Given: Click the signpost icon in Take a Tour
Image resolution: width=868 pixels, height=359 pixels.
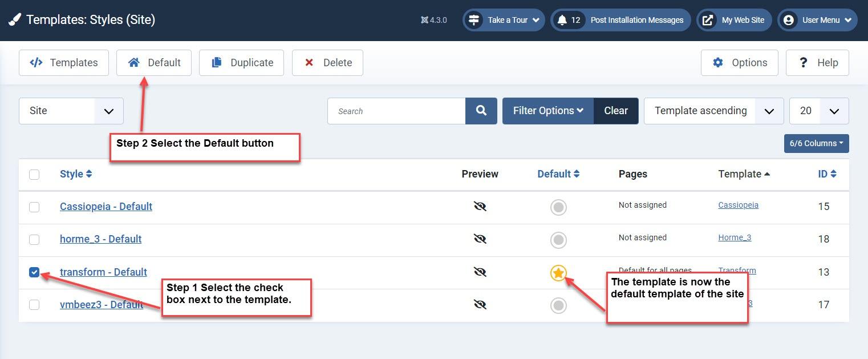Looking at the screenshot, I should (x=474, y=20).
